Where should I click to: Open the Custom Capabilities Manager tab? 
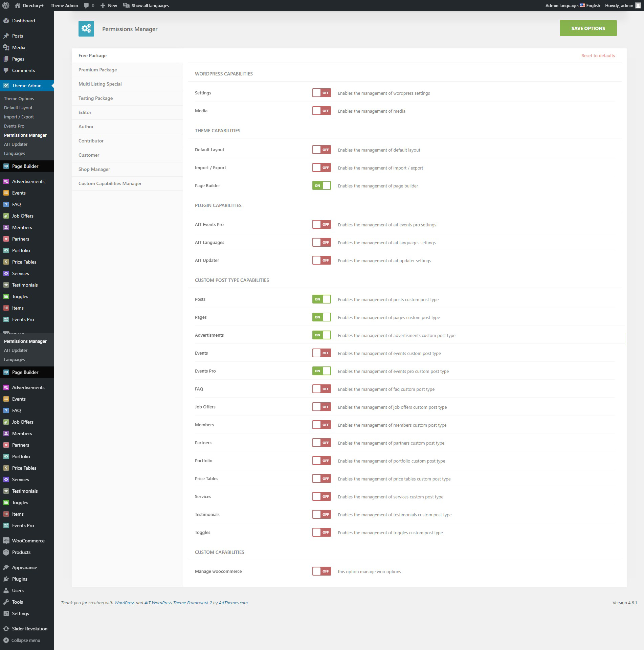tap(127, 183)
